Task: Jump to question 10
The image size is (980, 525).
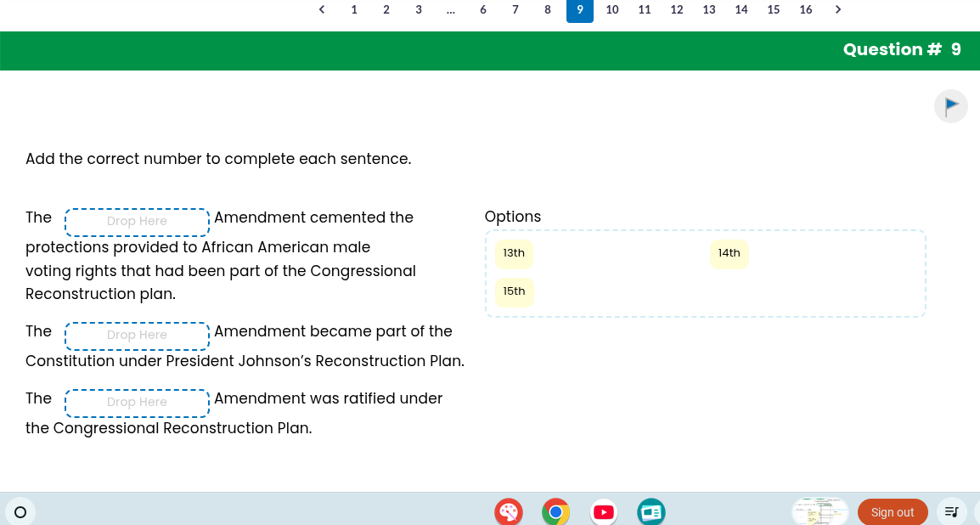Action: coord(612,9)
